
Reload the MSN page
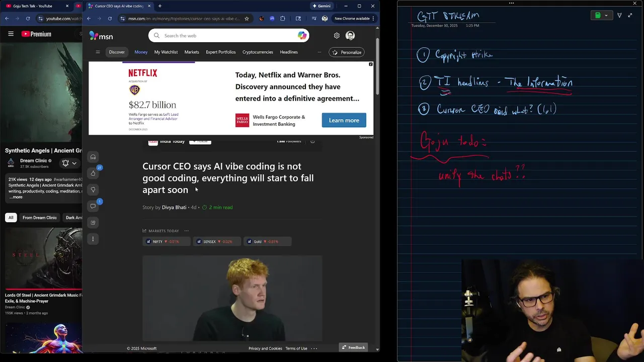coord(110,19)
